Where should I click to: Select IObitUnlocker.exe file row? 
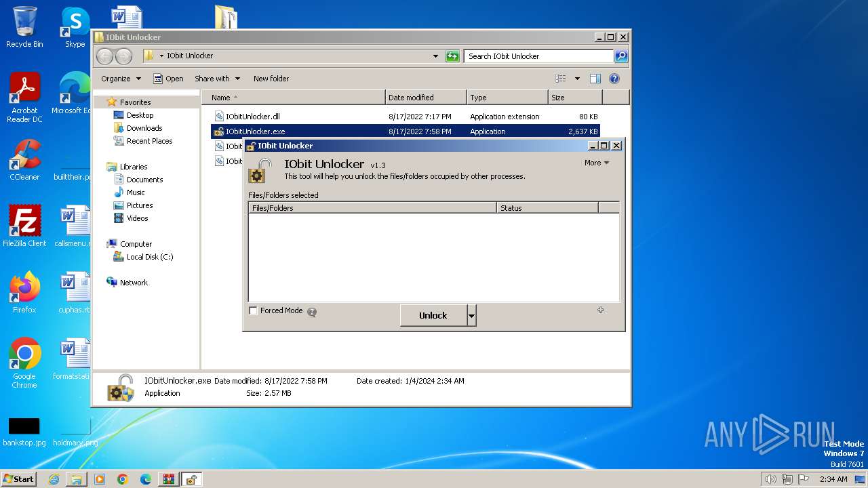pyautogui.click(x=406, y=131)
